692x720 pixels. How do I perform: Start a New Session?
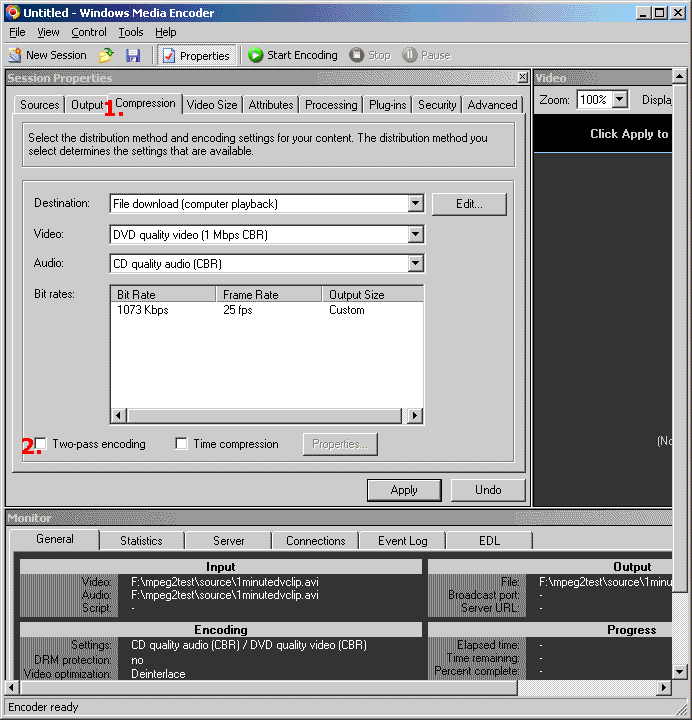tap(47, 55)
